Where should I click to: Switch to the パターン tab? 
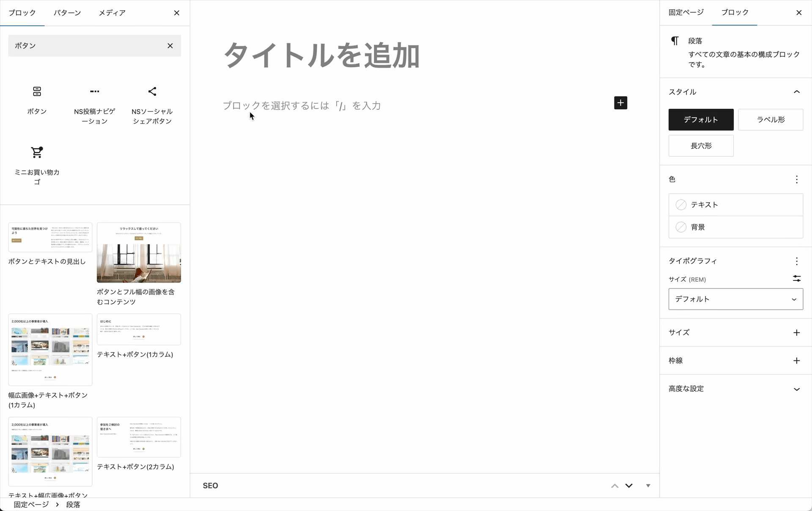[67, 13]
